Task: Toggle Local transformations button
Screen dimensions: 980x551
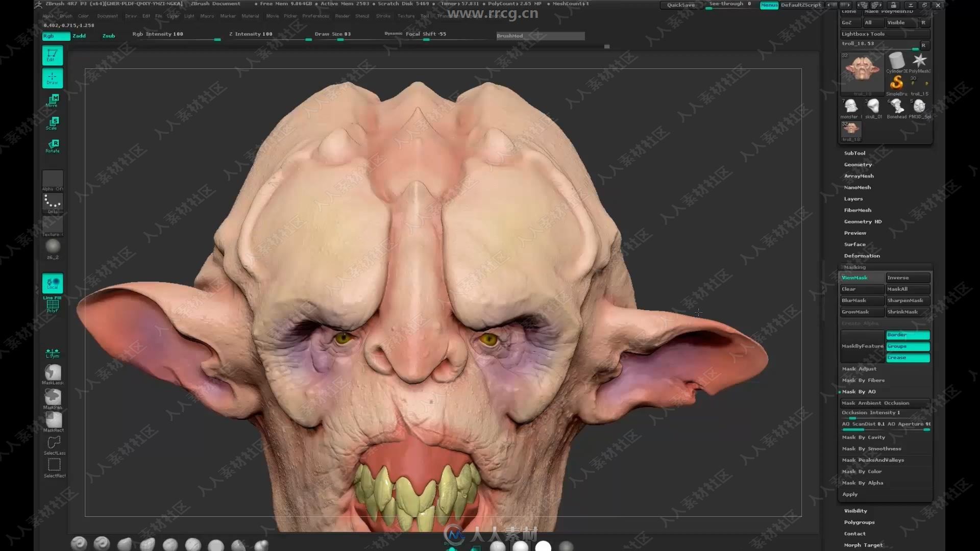Action: (53, 283)
